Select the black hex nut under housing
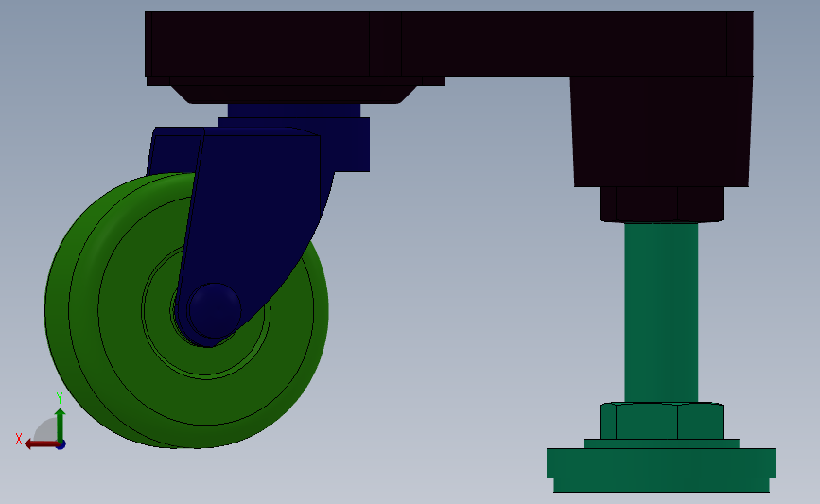 [x=661, y=204]
